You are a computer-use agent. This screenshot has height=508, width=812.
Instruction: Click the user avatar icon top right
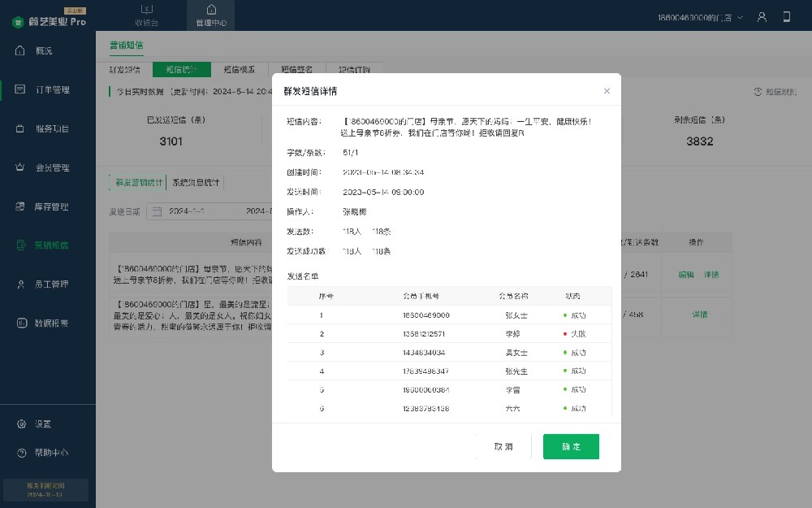762,15
